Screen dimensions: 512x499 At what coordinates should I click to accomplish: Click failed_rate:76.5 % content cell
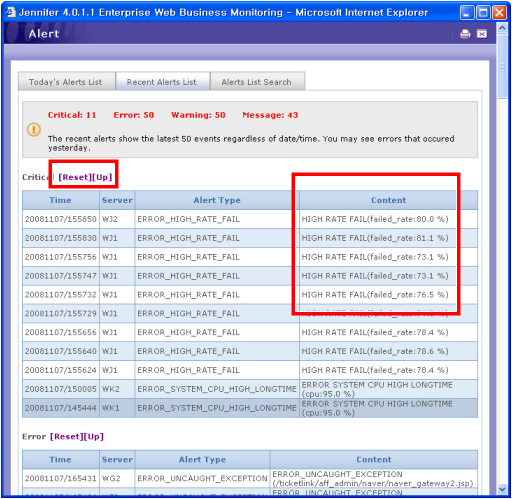tap(388, 295)
